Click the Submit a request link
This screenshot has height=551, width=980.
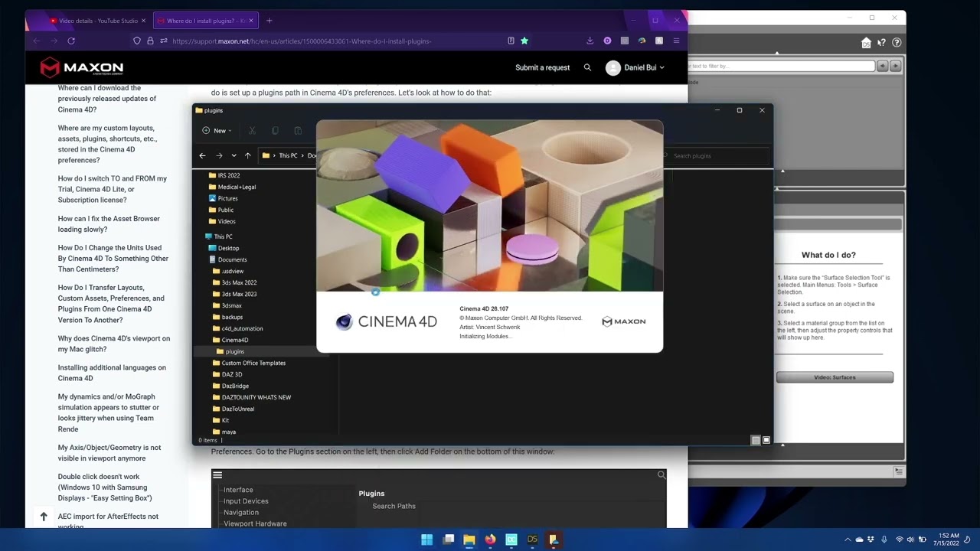(542, 67)
